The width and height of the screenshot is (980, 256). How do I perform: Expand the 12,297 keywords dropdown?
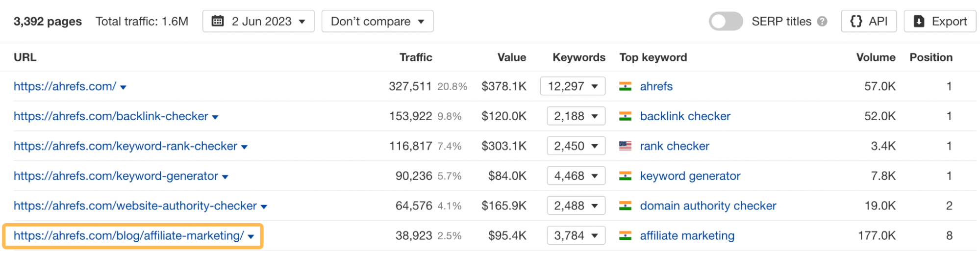(x=573, y=86)
